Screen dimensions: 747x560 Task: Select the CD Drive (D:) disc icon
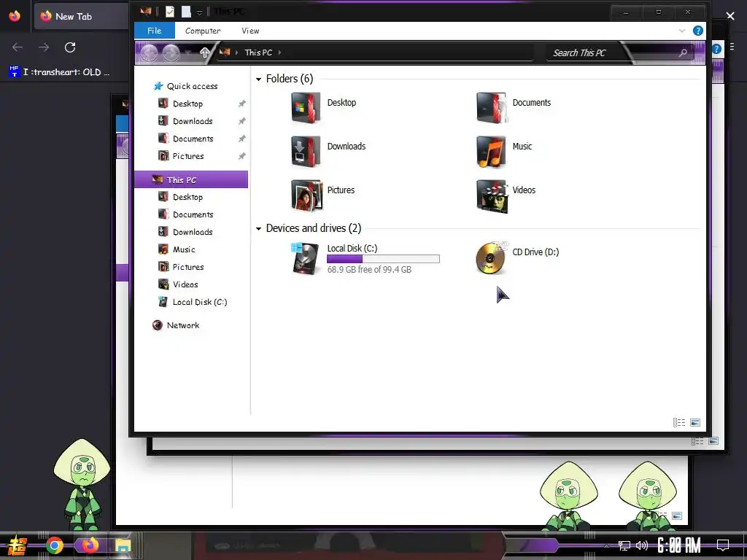coord(492,258)
